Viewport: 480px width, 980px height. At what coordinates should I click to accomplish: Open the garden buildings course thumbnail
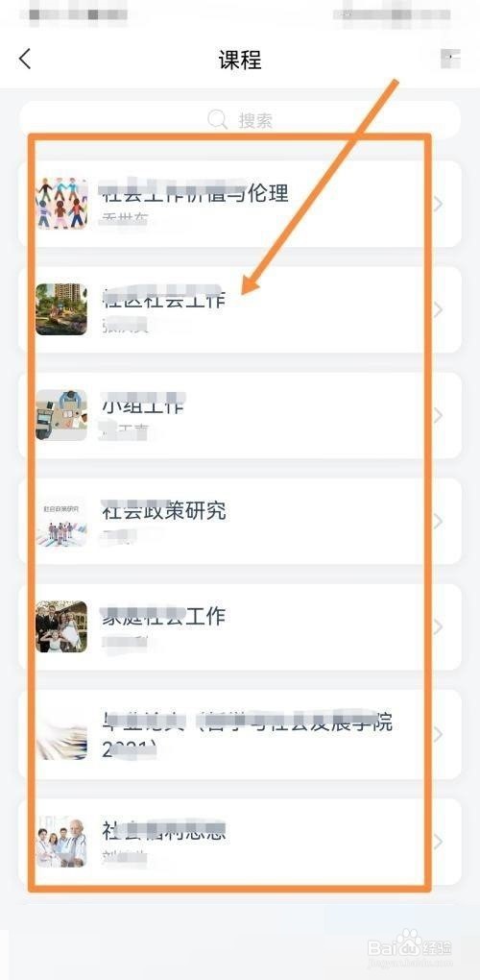pyautogui.click(x=61, y=309)
